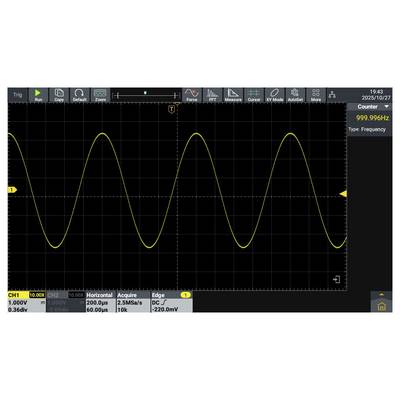Reset settings with the Default icon

point(79,95)
